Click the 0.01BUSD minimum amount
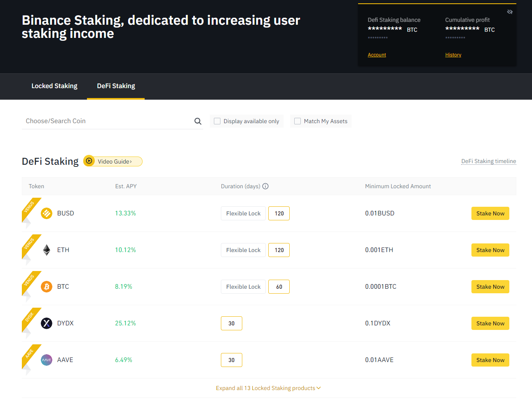532x416 pixels. (x=380, y=213)
